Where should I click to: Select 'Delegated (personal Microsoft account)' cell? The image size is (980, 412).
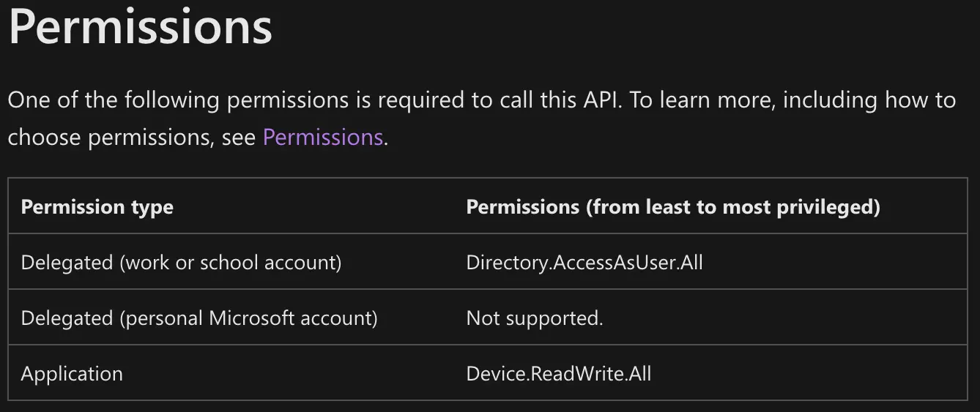pos(199,318)
